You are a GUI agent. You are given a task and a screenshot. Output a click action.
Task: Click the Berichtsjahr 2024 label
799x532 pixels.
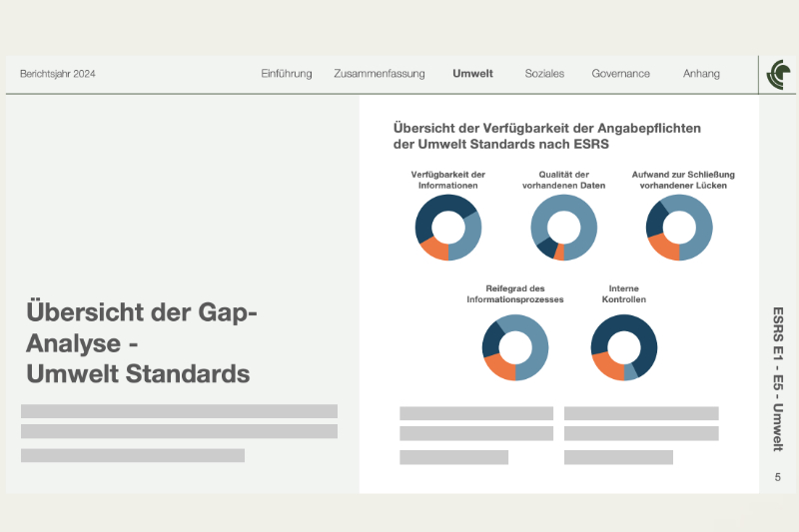(x=58, y=74)
